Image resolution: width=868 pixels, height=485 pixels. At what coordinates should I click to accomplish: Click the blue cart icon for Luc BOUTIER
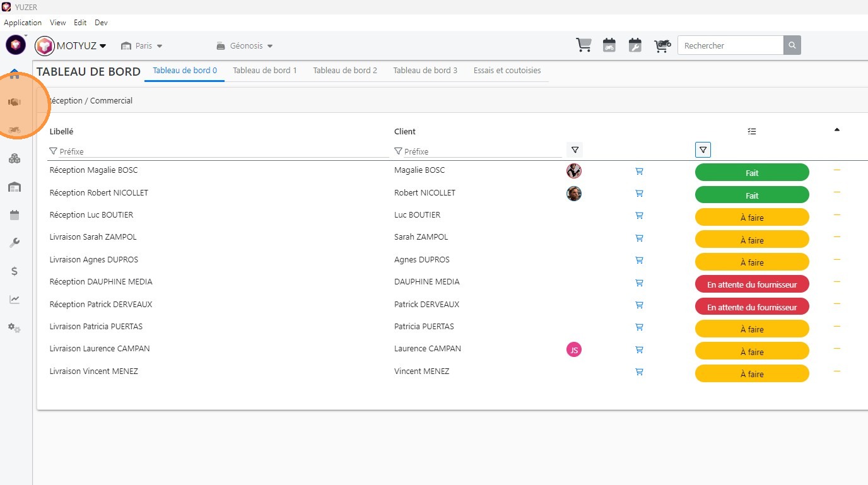639,216
